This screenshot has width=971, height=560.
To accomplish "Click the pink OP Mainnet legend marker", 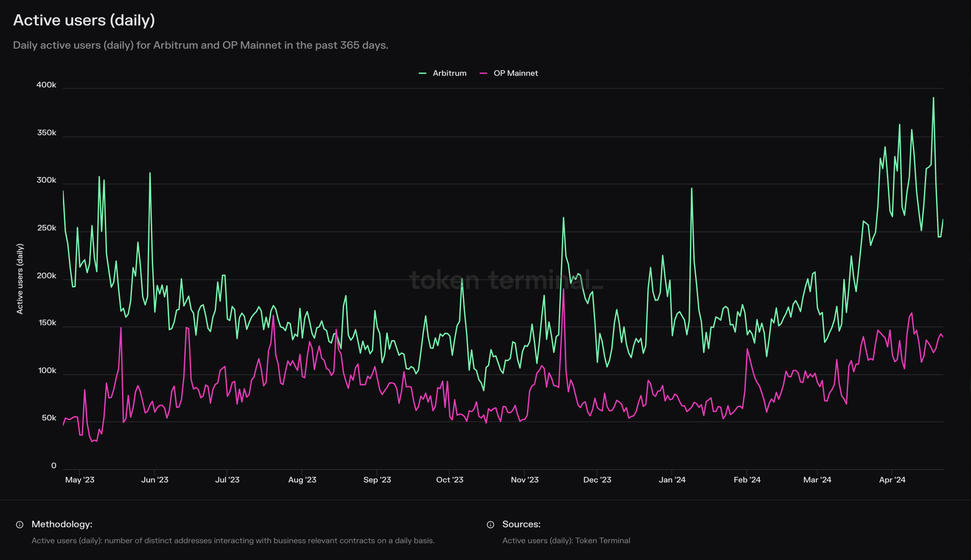I will (x=483, y=73).
